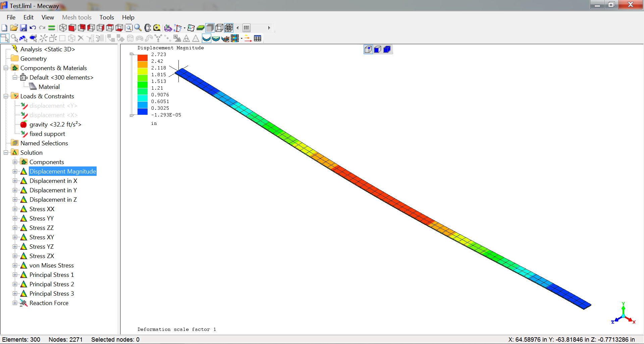Screen dimensions: 644x344
Task: Switch to the isometric view cube
Action: pos(63,28)
